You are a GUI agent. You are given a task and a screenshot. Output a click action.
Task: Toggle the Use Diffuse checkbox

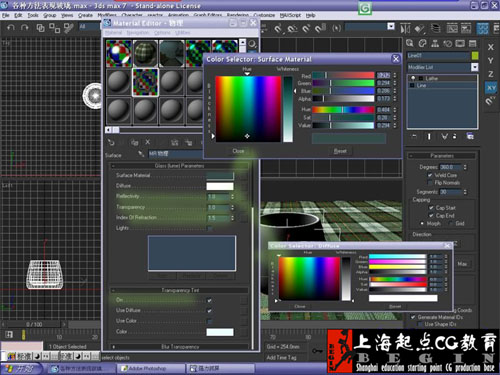click(209, 311)
